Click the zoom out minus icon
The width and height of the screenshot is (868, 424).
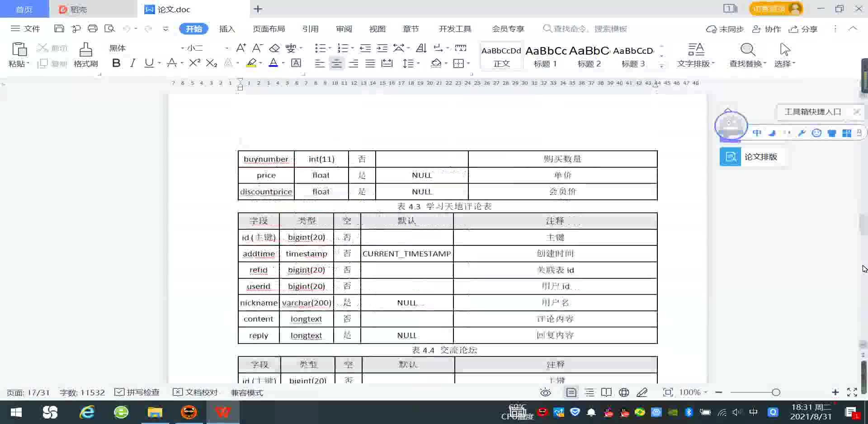pos(719,392)
